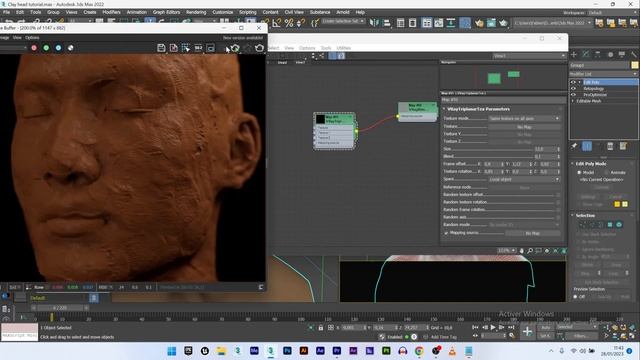640x360 pixels.
Task: Select the Retopology modifier in stack
Action: point(593,88)
